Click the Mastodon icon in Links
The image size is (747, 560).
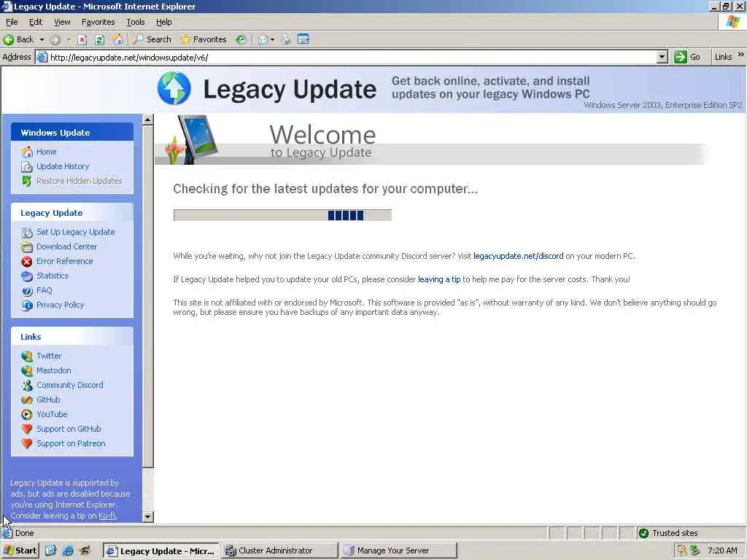click(x=27, y=371)
